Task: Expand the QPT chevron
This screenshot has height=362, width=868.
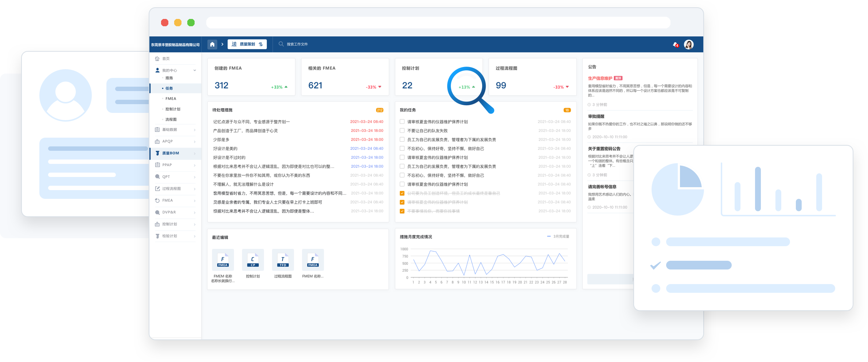Action: [195, 177]
